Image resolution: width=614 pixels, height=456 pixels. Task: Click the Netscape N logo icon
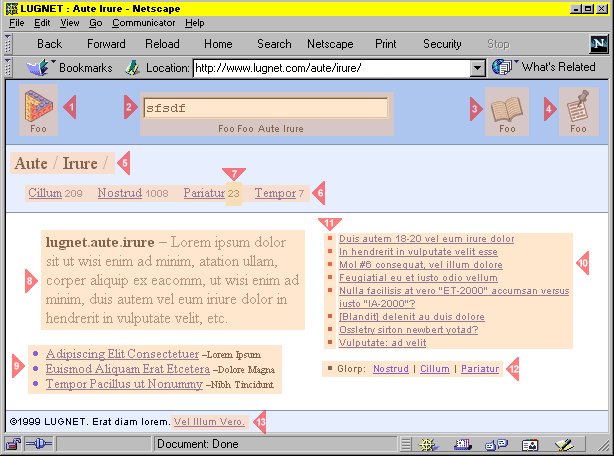[598, 44]
